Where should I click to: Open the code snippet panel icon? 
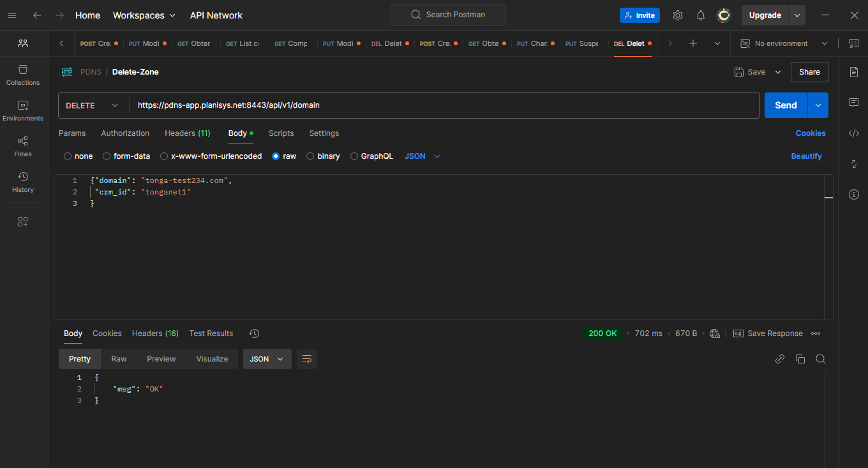pos(854,133)
